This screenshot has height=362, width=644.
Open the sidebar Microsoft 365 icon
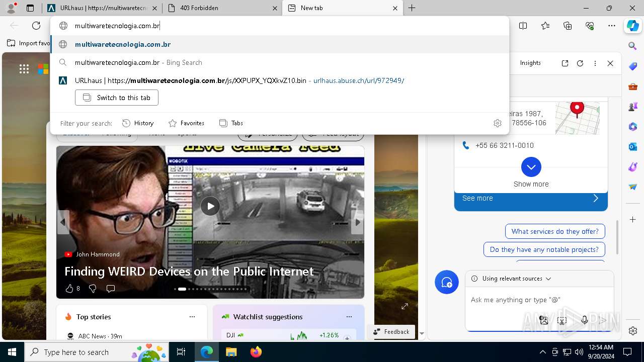[633, 127]
